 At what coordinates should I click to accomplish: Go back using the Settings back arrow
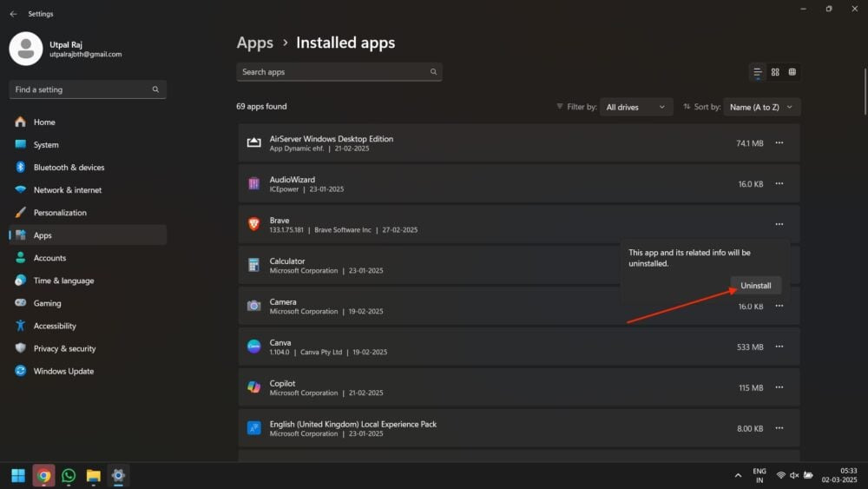[13, 14]
